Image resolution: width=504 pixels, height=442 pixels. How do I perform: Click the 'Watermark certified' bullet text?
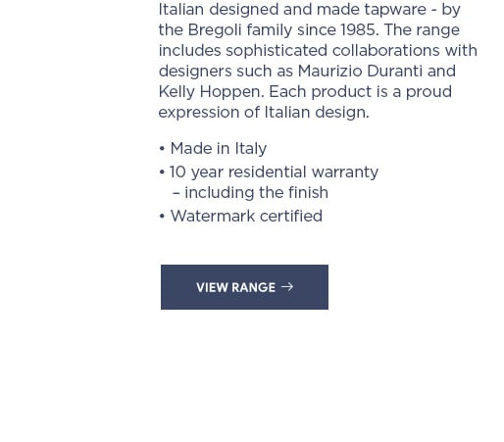point(246,216)
